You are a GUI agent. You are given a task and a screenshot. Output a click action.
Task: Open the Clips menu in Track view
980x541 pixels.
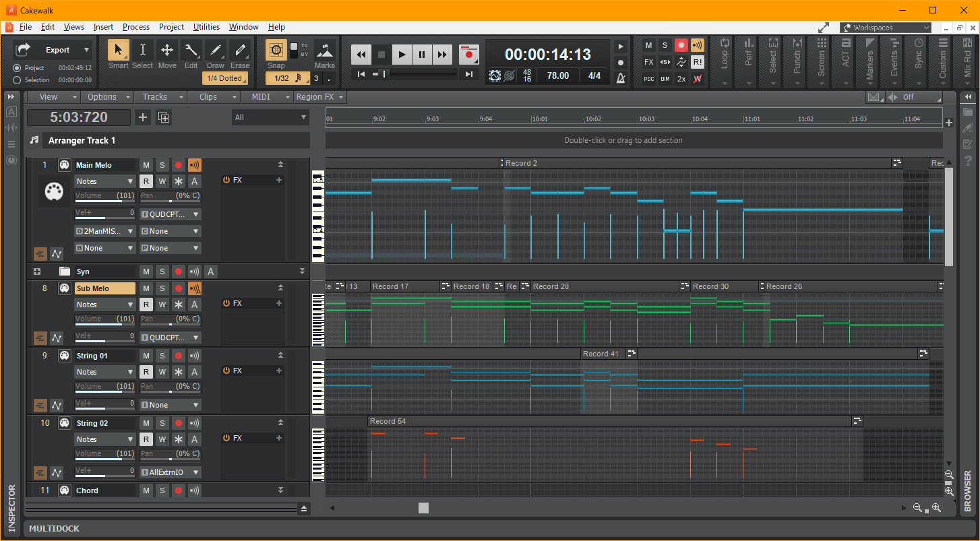(x=213, y=97)
